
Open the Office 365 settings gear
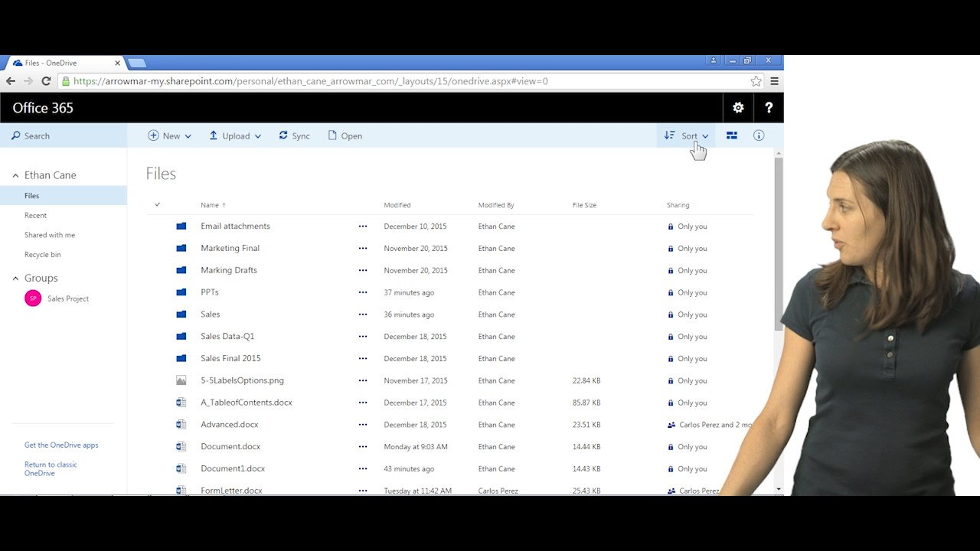tap(738, 108)
